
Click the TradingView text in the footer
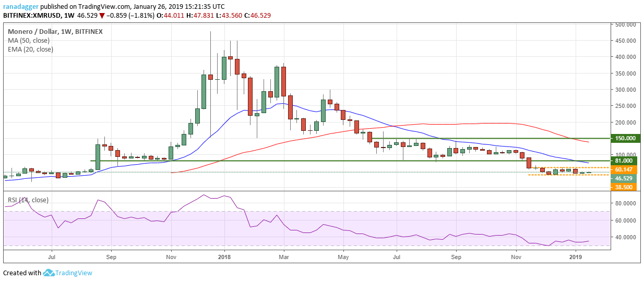pyautogui.click(x=74, y=273)
